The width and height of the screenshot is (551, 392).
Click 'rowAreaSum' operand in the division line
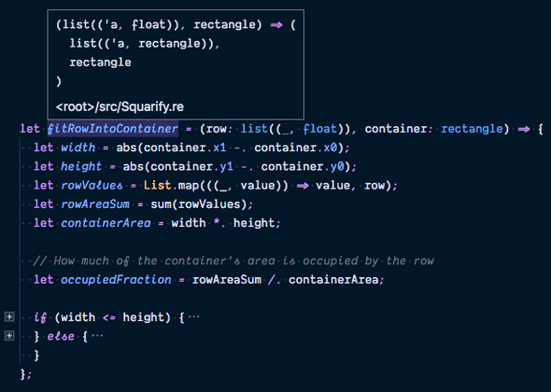pos(226,280)
